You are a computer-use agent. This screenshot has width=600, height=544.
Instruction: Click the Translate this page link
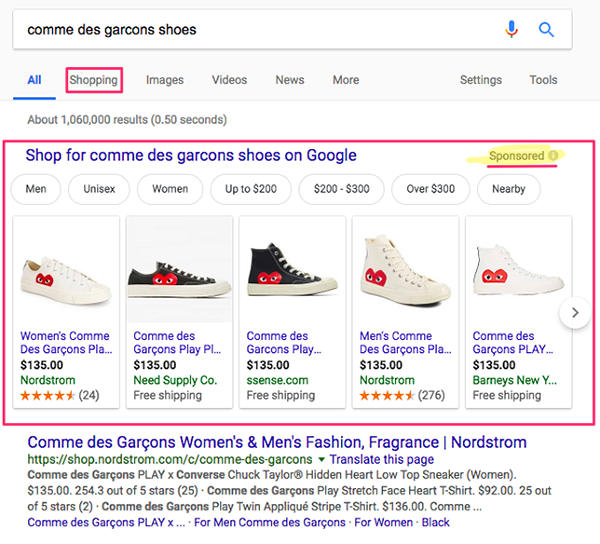(x=381, y=458)
